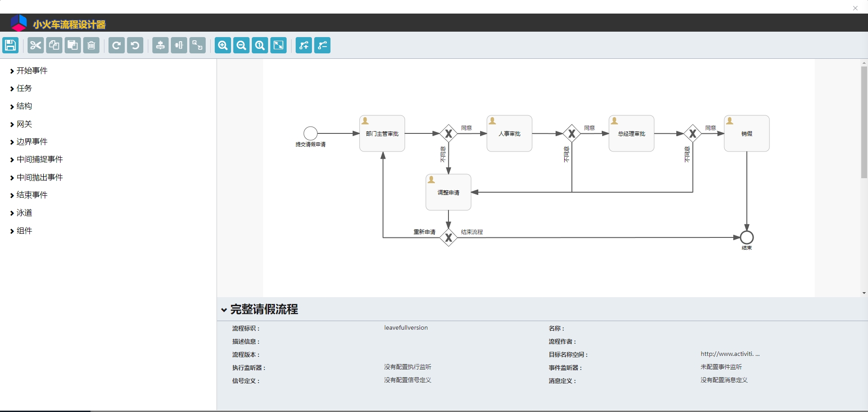The image size is (868, 412).
Task: Click the Zoom to actual size icon
Action: tap(260, 45)
